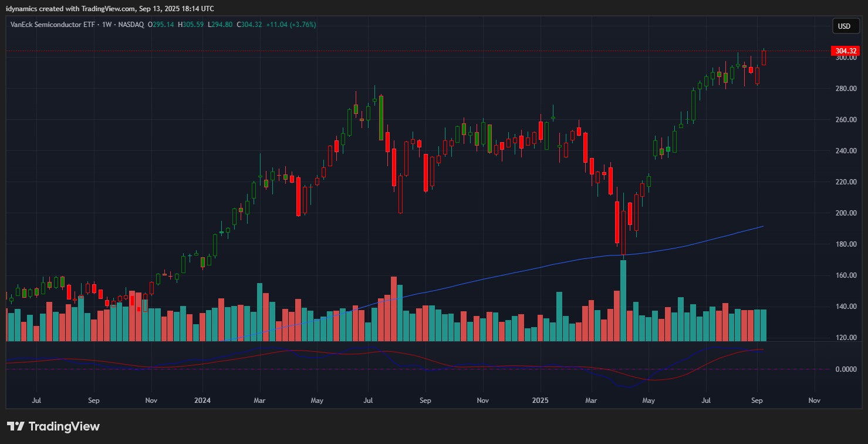Click the 200.00 price axis label
The height and width of the screenshot is (444, 868).
click(846, 213)
